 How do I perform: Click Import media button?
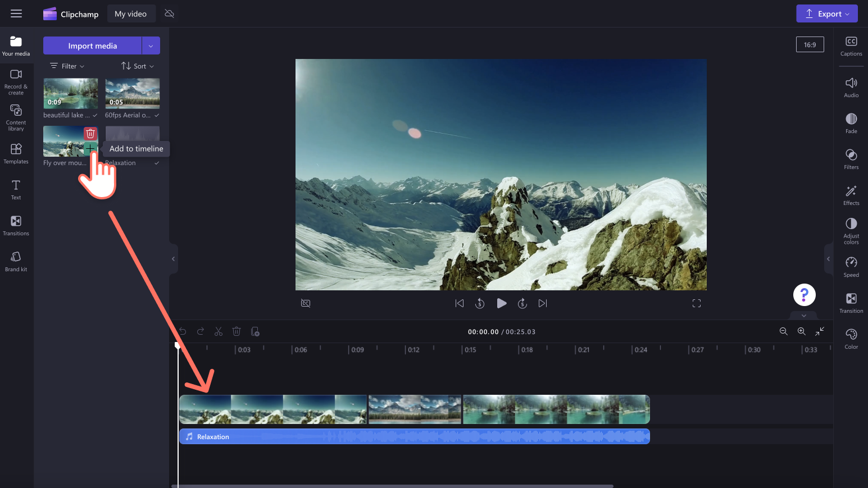93,45
